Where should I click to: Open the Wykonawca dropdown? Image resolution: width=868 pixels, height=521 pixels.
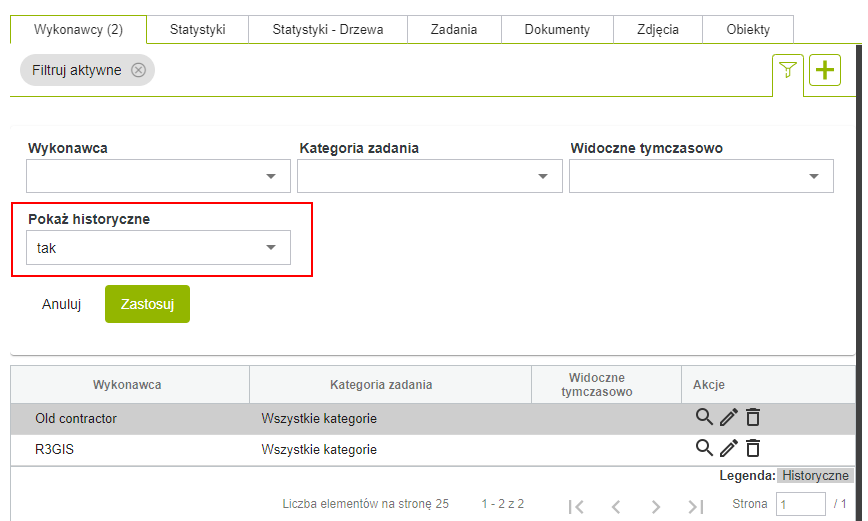tap(158, 176)
